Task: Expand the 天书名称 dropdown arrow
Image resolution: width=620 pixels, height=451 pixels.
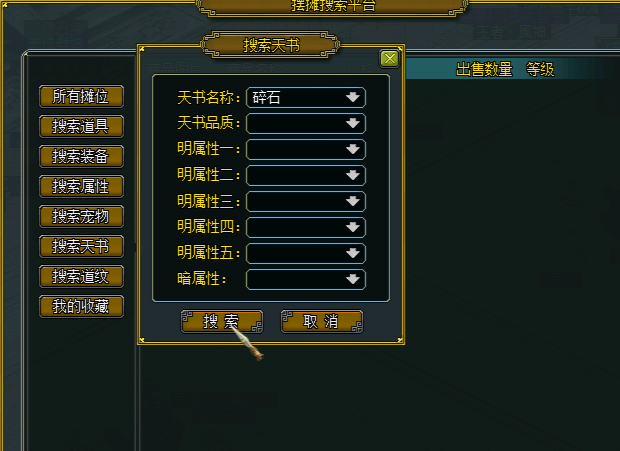Action: pos(353,97)
